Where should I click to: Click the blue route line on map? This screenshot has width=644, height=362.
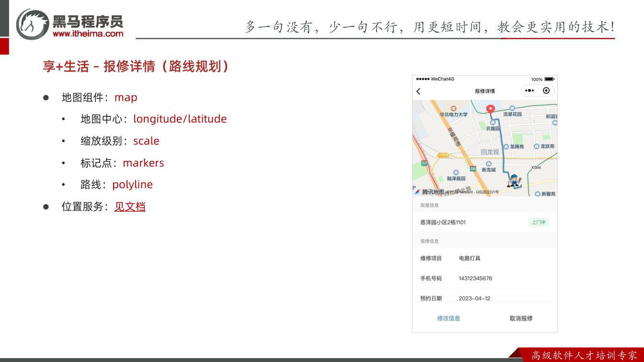(x=502, y=148)
